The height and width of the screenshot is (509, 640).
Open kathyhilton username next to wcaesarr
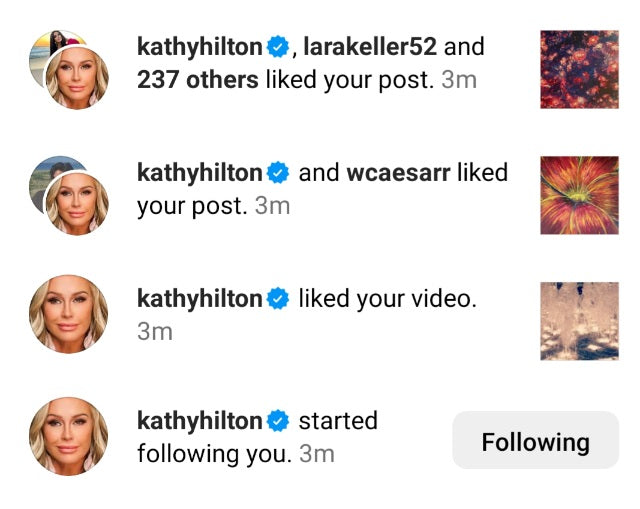200,173
